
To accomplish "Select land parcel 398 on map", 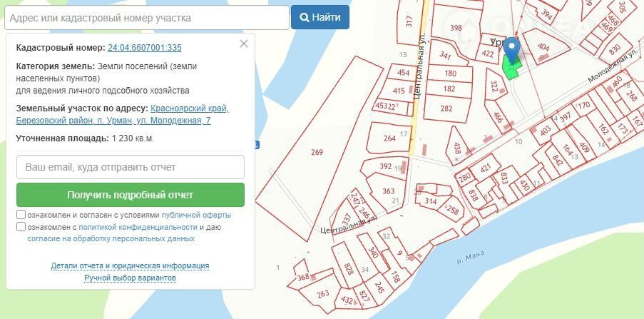I will tap(456, 29).
